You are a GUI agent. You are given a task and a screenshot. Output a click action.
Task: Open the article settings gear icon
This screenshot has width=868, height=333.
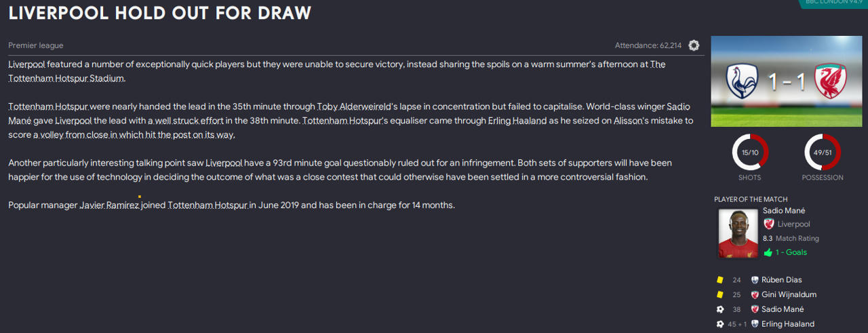tap(694, 45)
